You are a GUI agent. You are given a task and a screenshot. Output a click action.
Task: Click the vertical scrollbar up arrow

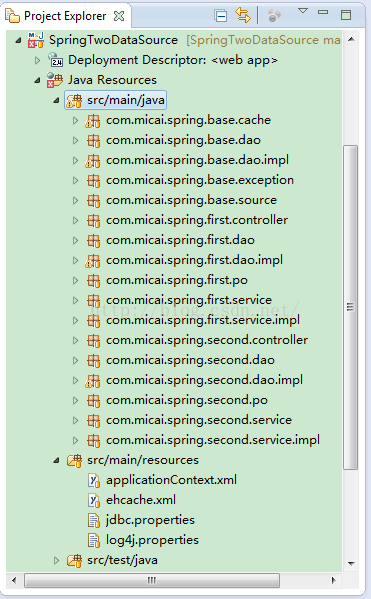[351, 39]
